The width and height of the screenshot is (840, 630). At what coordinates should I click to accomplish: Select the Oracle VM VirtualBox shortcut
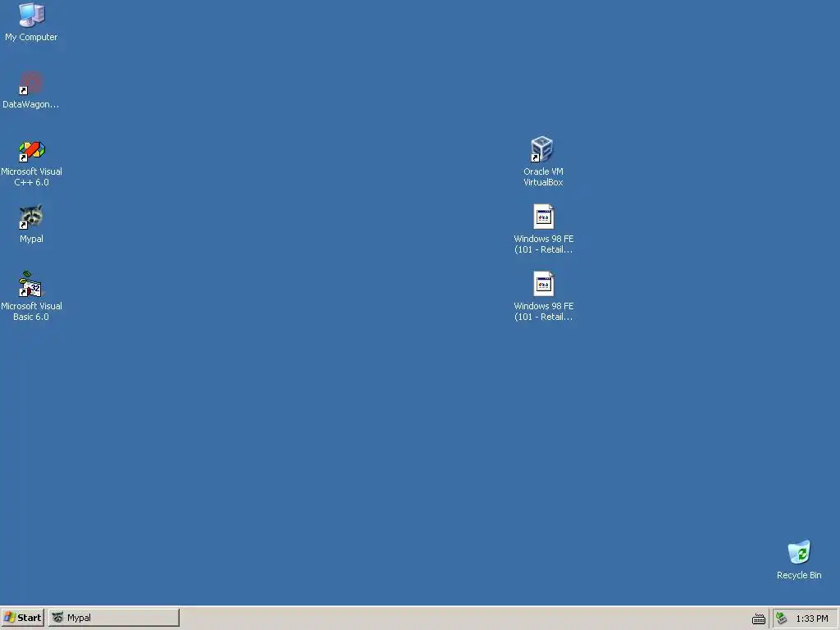[543, 149]
